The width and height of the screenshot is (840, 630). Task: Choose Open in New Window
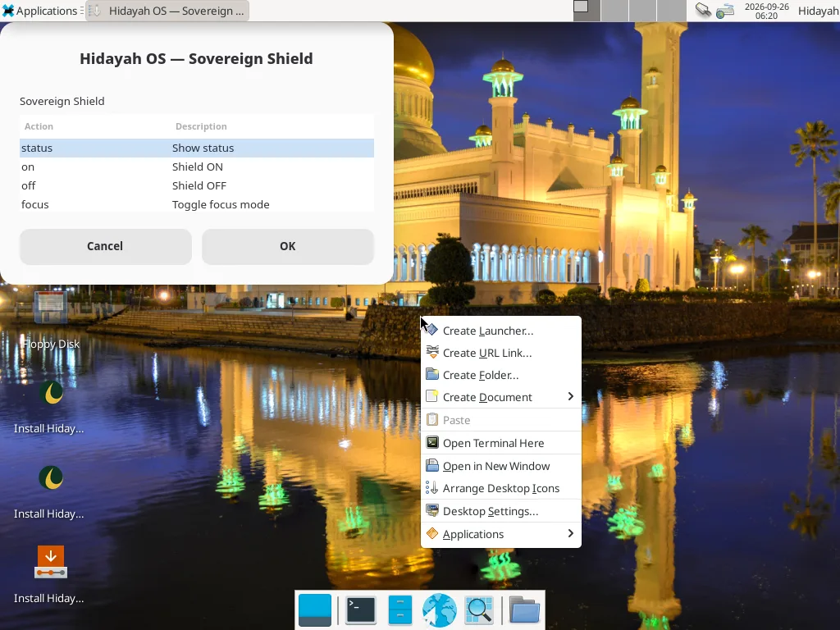click(x=501, y=466)
